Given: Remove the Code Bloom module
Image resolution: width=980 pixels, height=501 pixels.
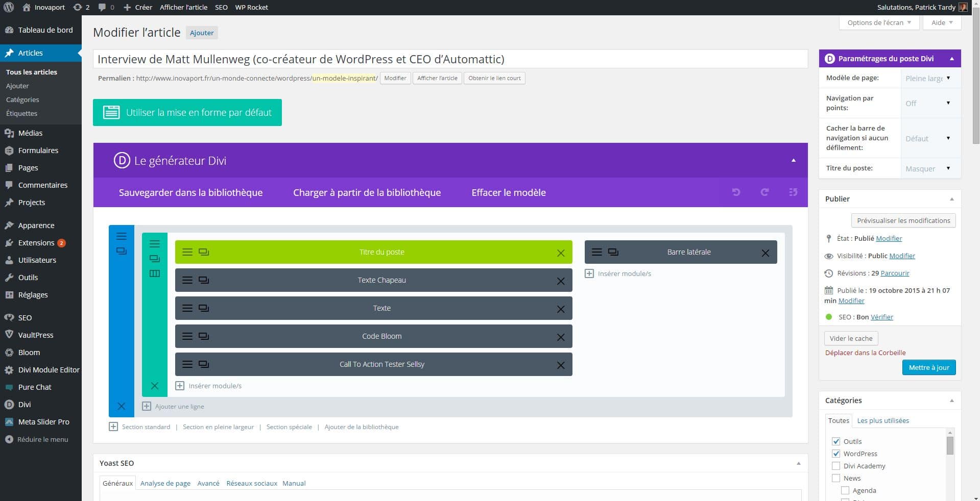Looking at the screenshot, I should (561, 337).
